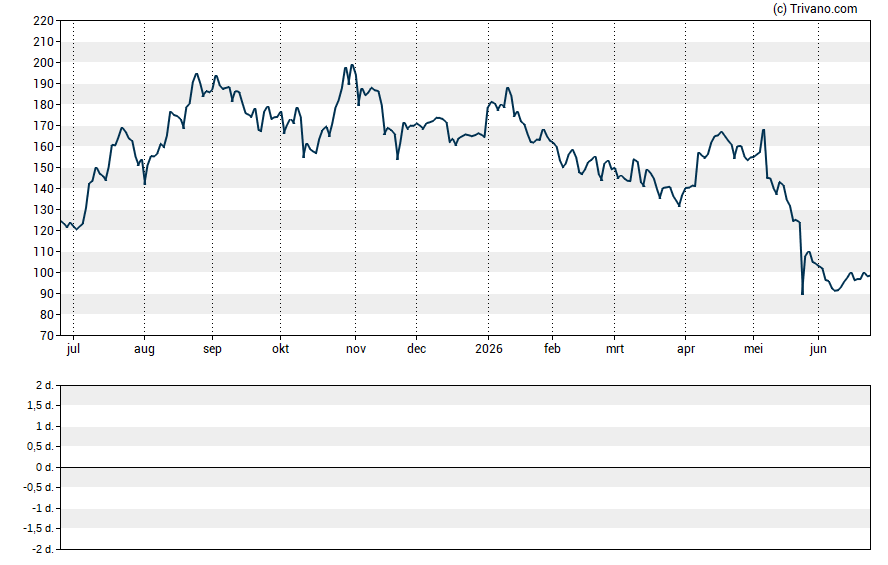Click the 180 price axis value
This screenshot has width=888, height=565.
(44, 105)
